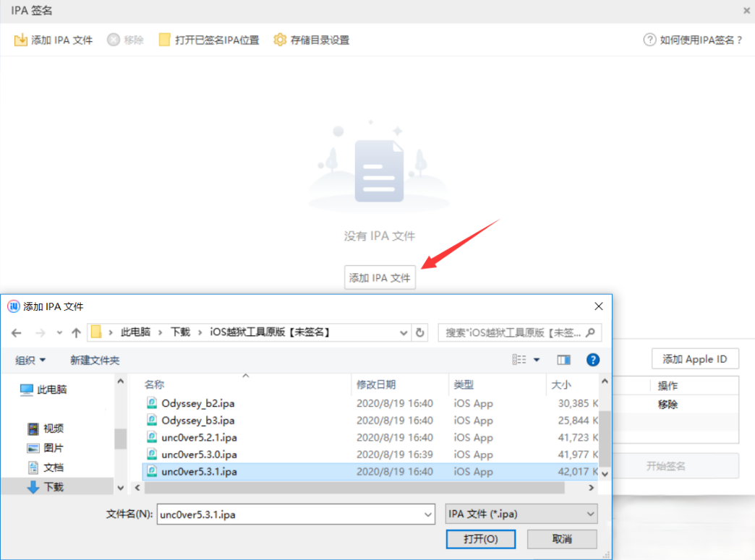Refresh the current folder listing
The width and height of the screenshot is (755, 560).
coord(420,333)
